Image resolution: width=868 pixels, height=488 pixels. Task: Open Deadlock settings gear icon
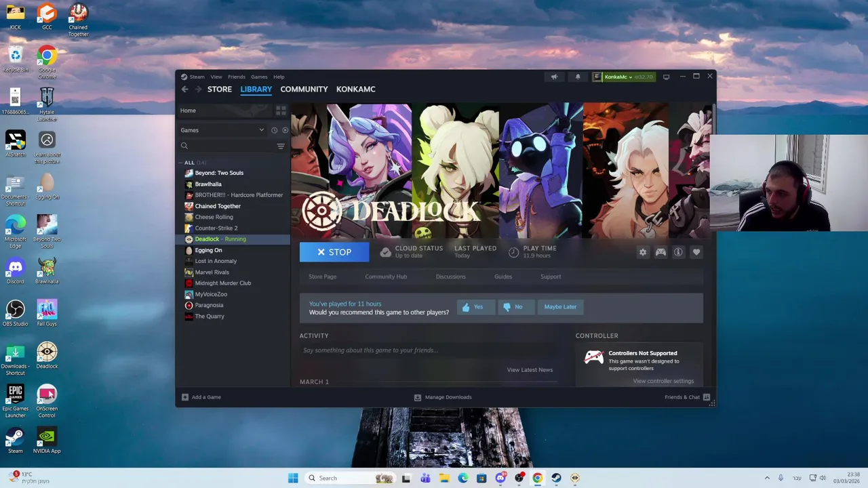click(643, 252)
